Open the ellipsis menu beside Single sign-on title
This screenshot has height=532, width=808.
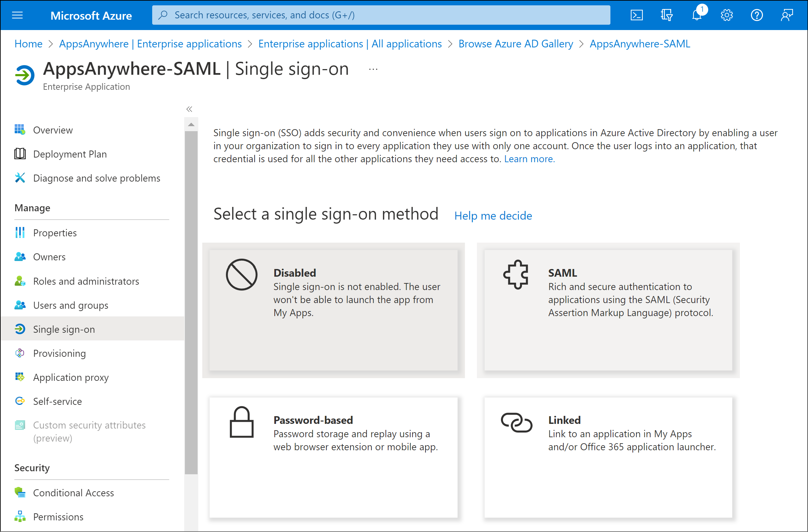pyautogui.click(x=373, y=69)
